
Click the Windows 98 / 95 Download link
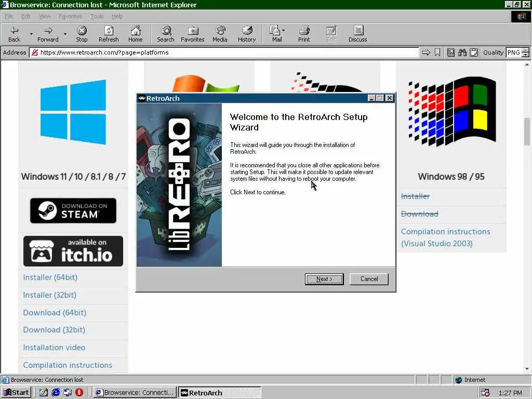click(420, 214)
